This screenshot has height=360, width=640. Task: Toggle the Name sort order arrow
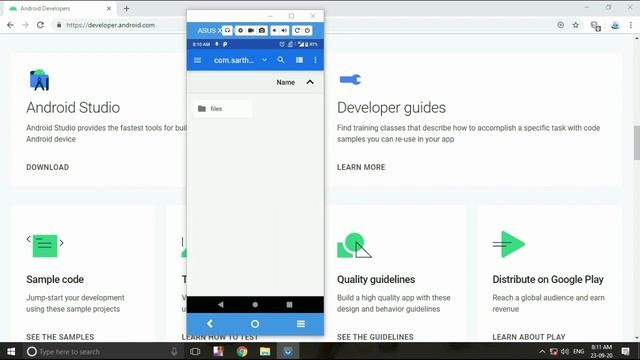[x=310, y=82]
